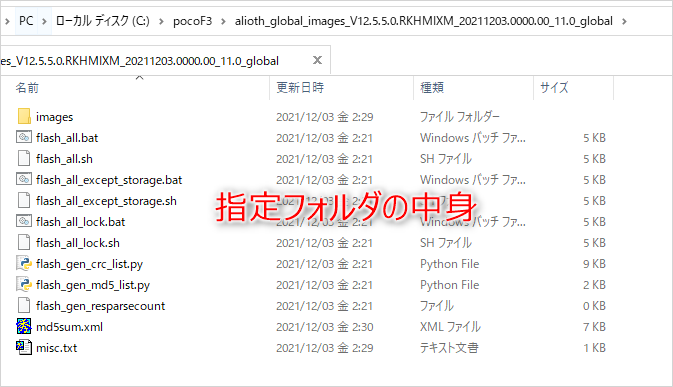This screenshot has height=387, width=673.
Task: Select the flash_gen_md5_list.py Python icon
Action: pyautogui.click(x=24, y=285)
